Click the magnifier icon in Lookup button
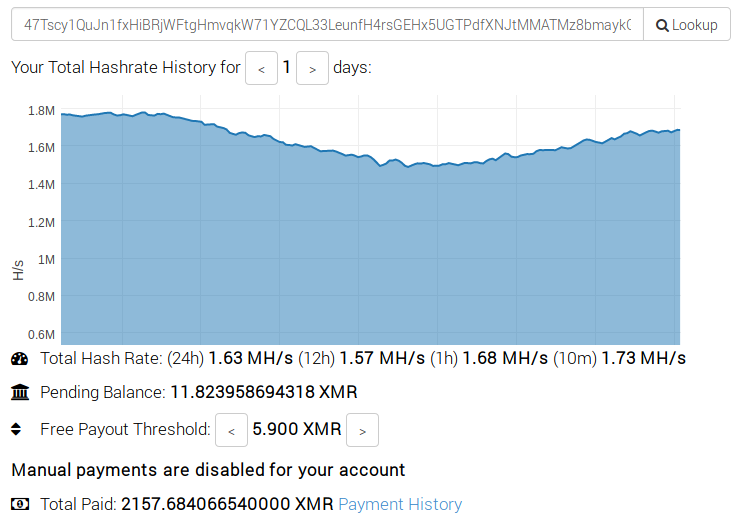747x523 pixels. pos(661,25)
